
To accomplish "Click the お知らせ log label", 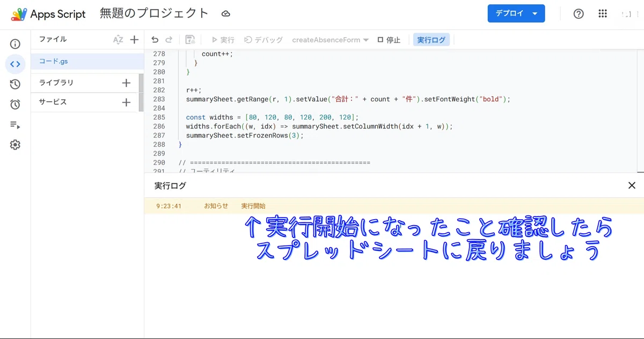I will (x=216, y=206).
